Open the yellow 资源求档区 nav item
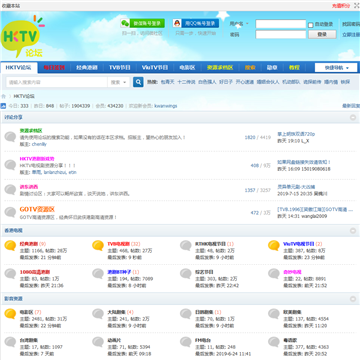This screenshot has height=360, width=360. (x=220, y=68)
